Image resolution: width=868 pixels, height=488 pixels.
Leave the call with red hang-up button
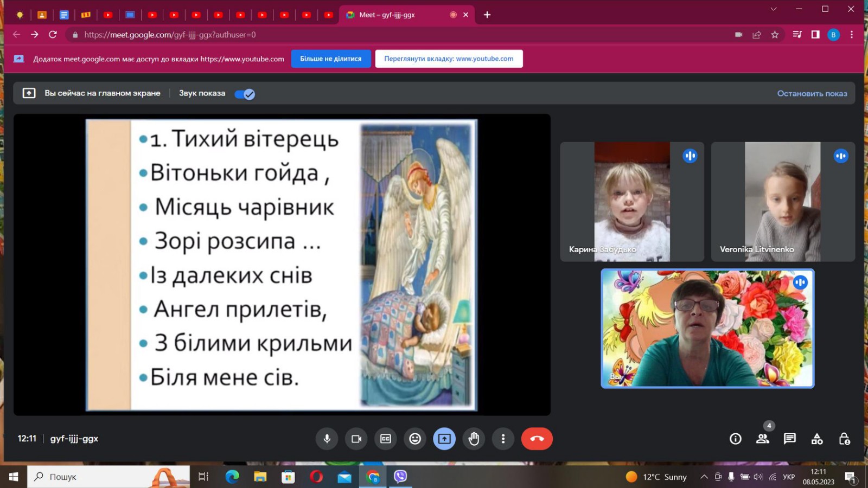tap(537, 439)
